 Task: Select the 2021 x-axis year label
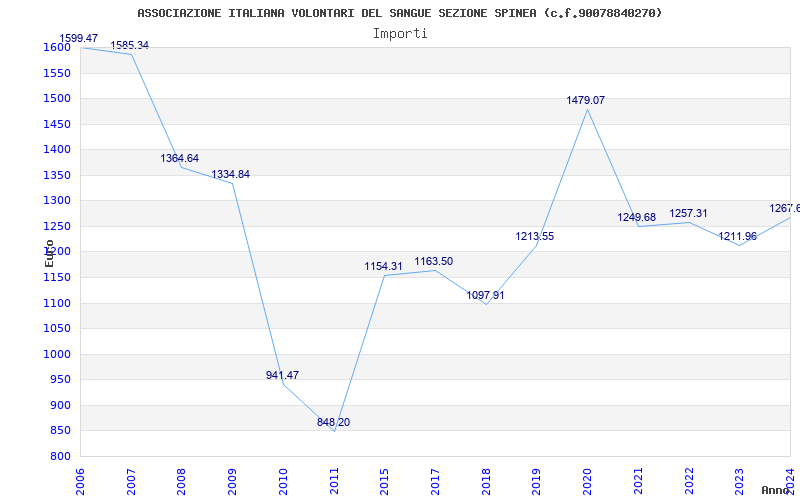click(638, 482)
